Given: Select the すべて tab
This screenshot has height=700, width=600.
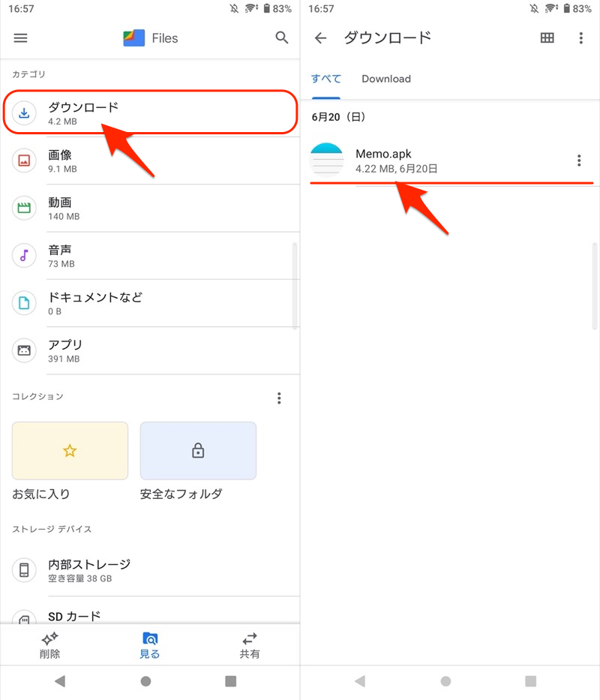Looking at the screenshot, I should pos(326,79).
